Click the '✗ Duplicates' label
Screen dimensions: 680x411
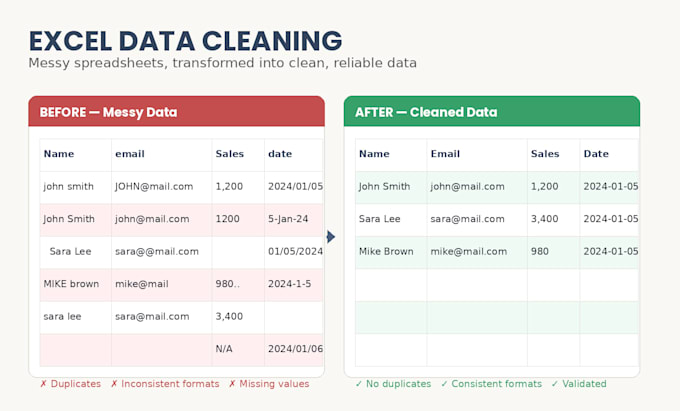70,384
